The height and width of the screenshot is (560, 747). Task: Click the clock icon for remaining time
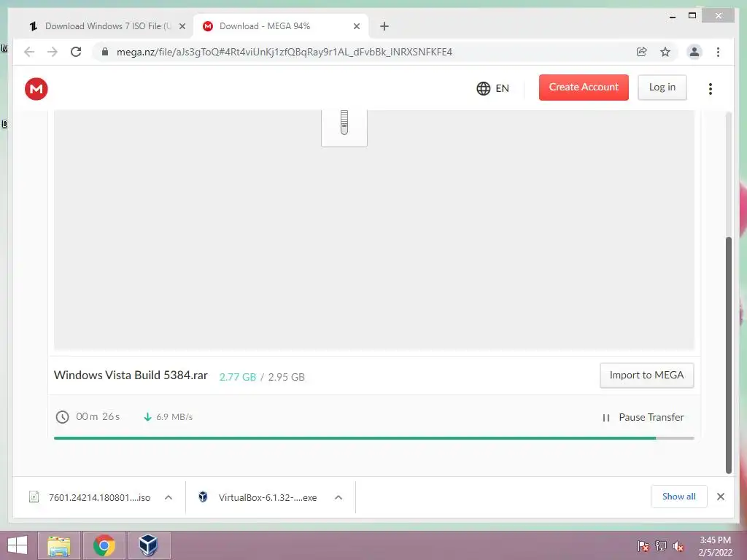pos(63,417)
